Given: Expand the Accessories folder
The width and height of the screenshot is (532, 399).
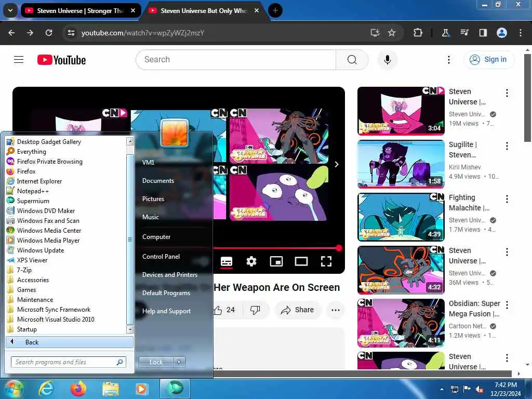Looking at the screenshot, I should click(33, 280).
